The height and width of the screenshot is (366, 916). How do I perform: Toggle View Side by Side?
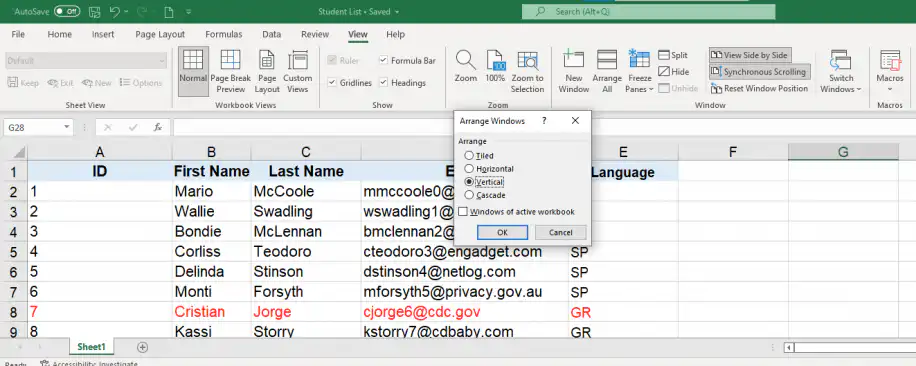click(x=750, y=55)
